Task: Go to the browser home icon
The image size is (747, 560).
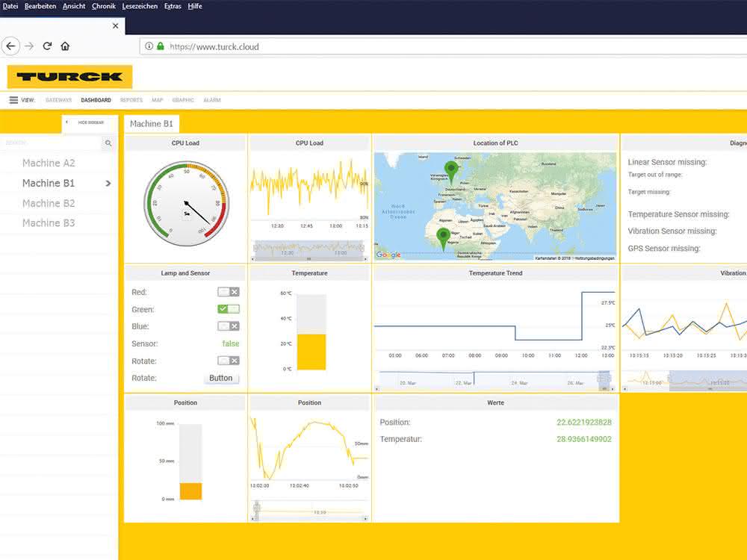Action: (65, 46)
